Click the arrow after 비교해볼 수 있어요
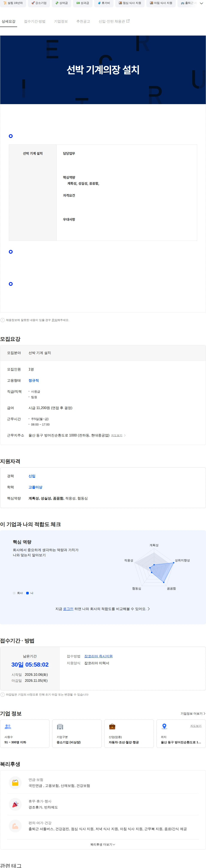206x868 pixels. pyautogui.click(x=148, y=609)
